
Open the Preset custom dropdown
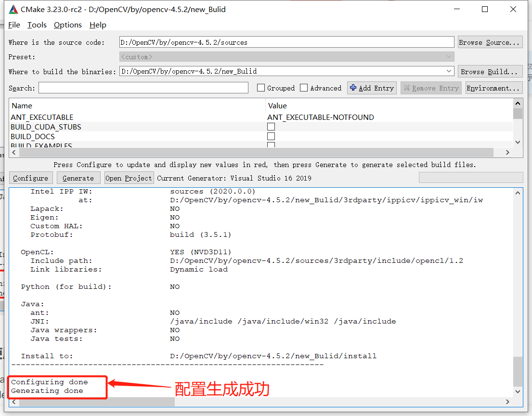[x=286, y=57]
